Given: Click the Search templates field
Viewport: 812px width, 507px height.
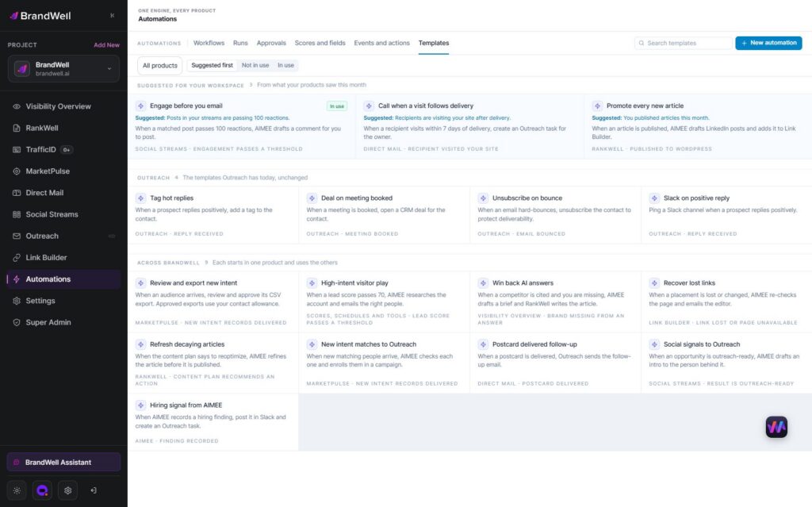Looking at the screenshot, I should (683, 43).
